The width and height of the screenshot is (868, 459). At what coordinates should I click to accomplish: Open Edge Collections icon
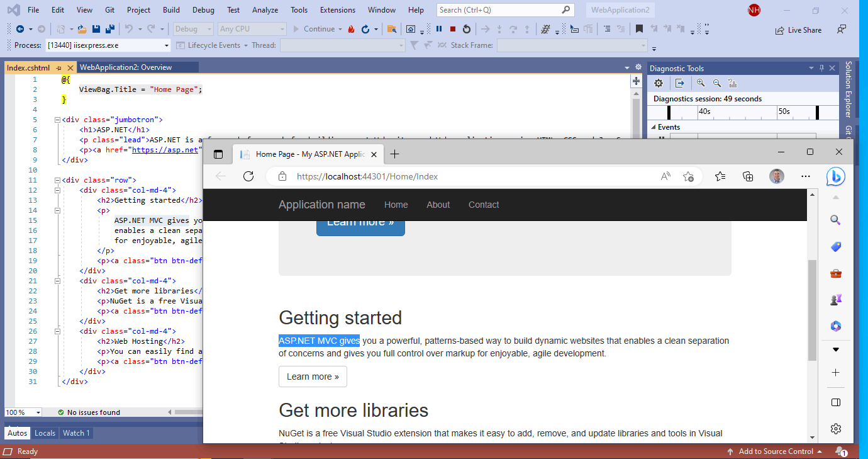pyautogui.click(x=748, y=176)
